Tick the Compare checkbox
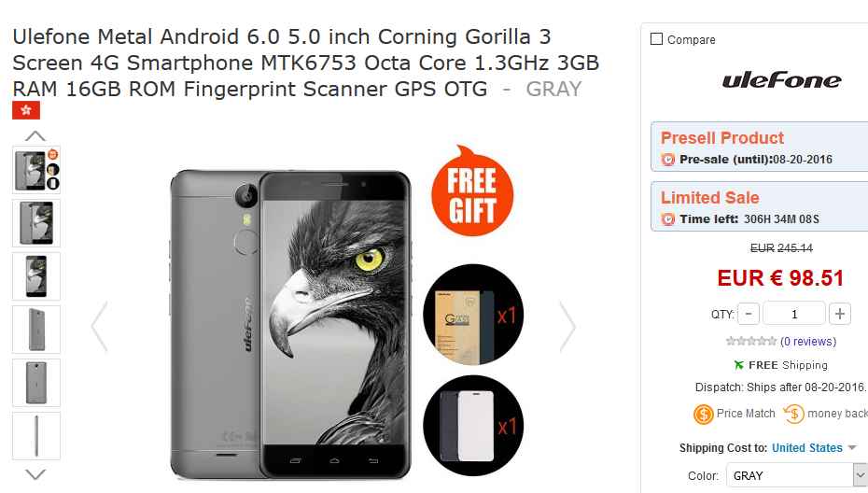868x493 pixels. [656, 39]
